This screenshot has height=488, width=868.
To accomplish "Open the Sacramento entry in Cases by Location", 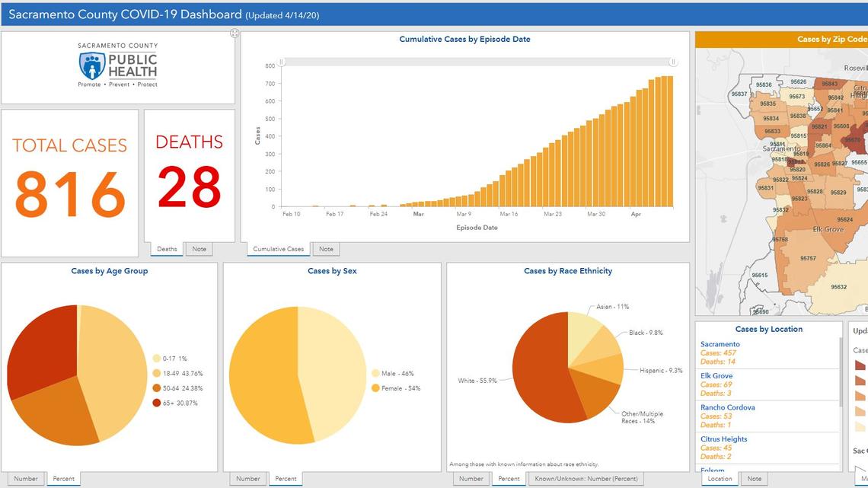I will click(x=720, y=343).
